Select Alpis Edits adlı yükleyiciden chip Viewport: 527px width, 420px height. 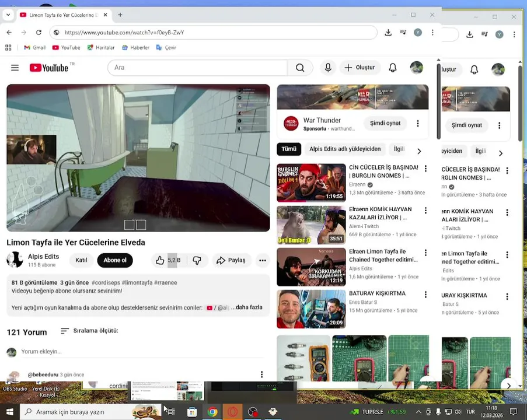pos(345,149)
